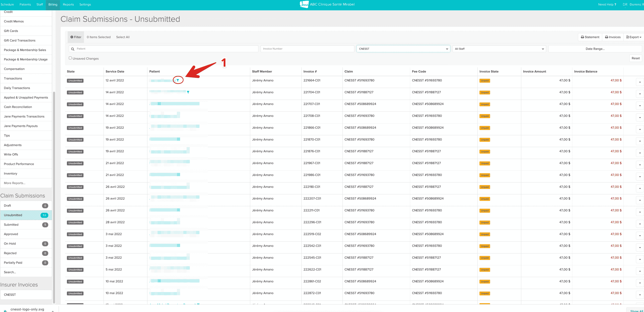Click the Jane logo in header
Screen dimensions: 644x312
[304, 4]
